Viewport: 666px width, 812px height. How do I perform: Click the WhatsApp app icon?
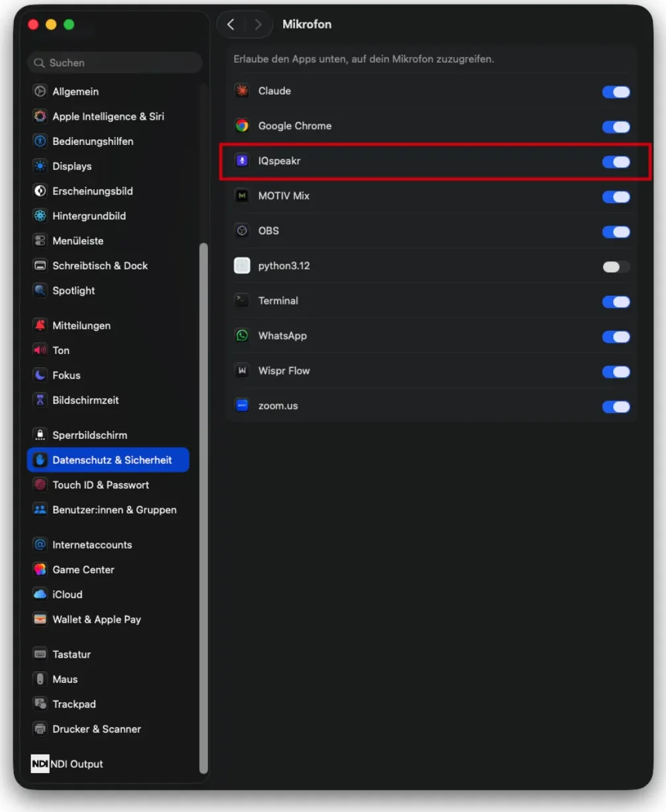click(242, 336)
